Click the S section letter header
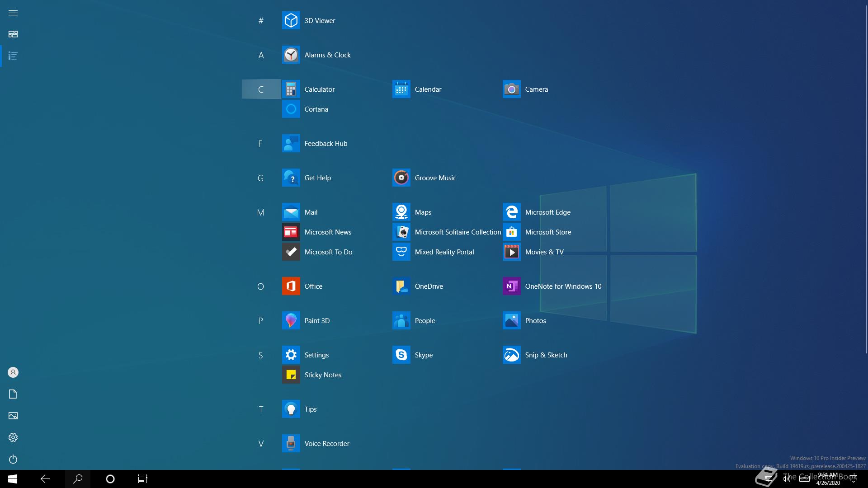Image resolution: width=868 pixels, height=488 pixels. coord(261,355)
